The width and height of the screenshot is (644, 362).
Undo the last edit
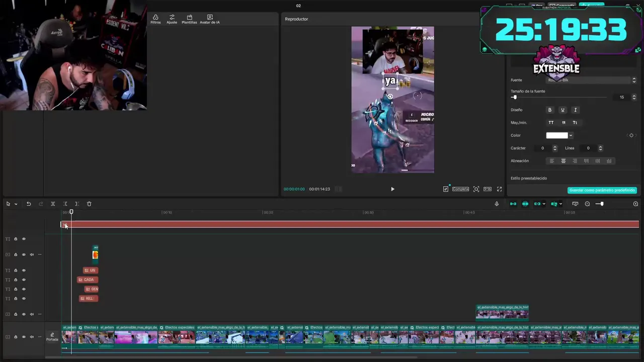pyautogui.click(x=29, y=204)
